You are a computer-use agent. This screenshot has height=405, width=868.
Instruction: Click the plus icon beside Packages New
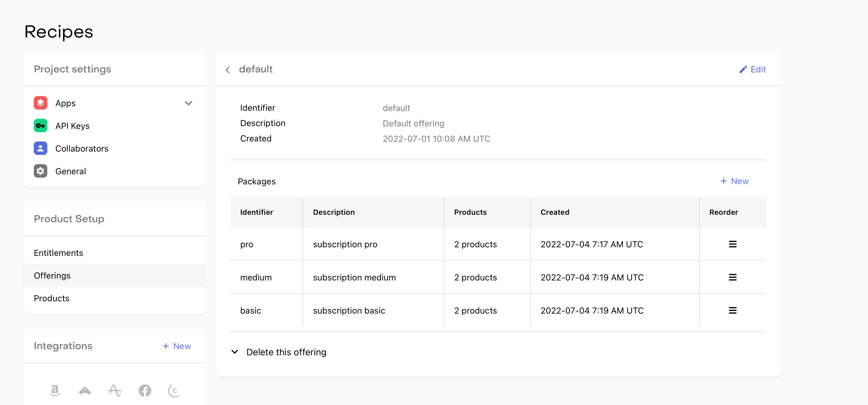[723, 181]
